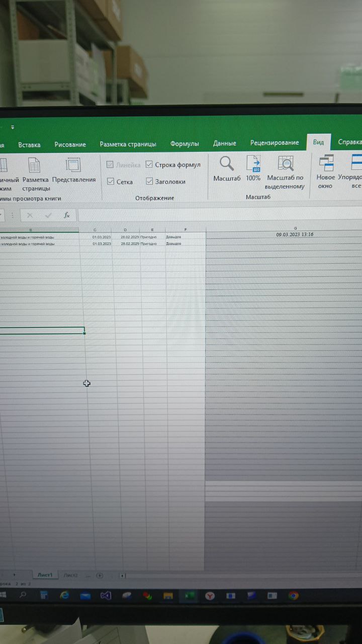Uncheck the Заголовки checkbox
362x644 pixels.
coord(149,182)
